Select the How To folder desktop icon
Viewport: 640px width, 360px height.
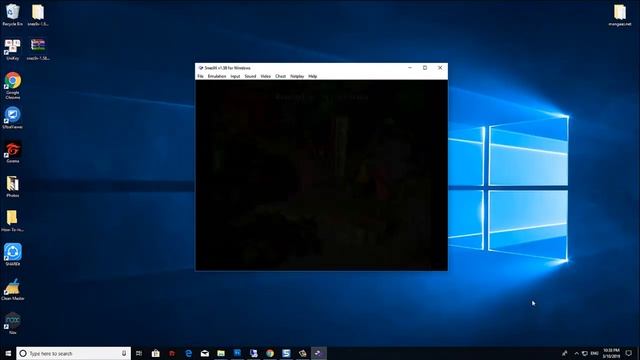(x=12, y=221)
